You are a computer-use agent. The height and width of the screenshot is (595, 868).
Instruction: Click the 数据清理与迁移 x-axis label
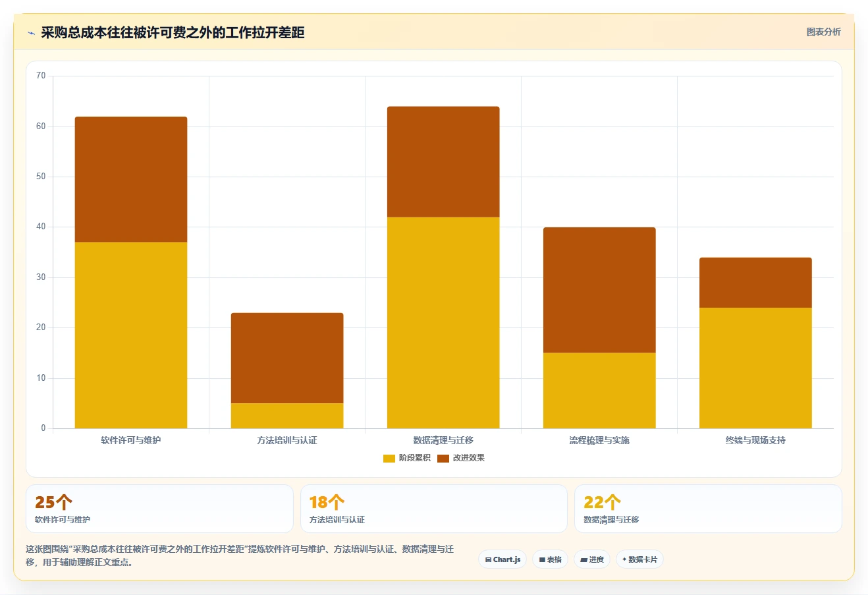click(443, 440)
